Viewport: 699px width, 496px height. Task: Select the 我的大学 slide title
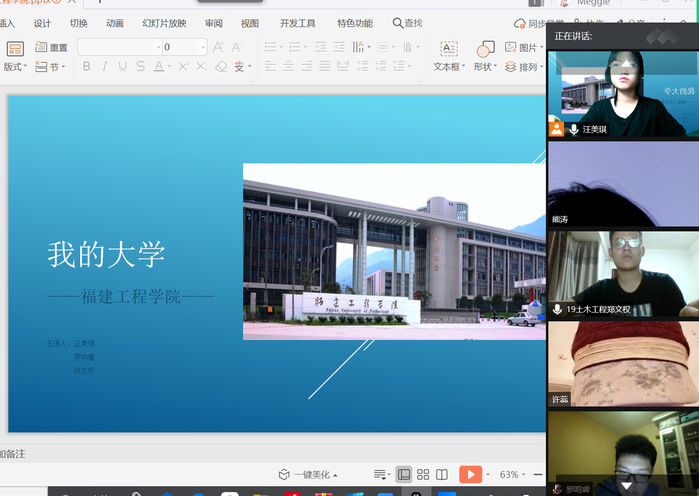coord(107,254)
